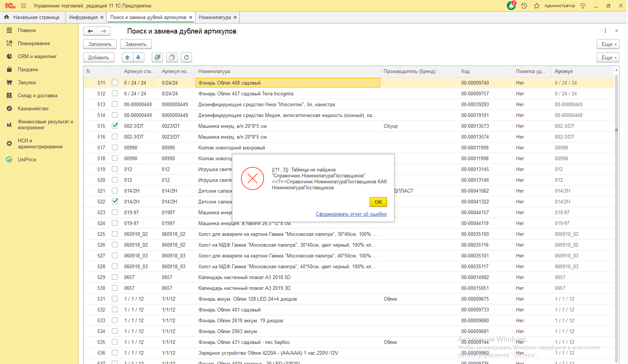Viewport: 628px width, 364px height.
Task: Uncheck the checkbox in row 522
Action: pyautogui.click(x=115, y=202)
